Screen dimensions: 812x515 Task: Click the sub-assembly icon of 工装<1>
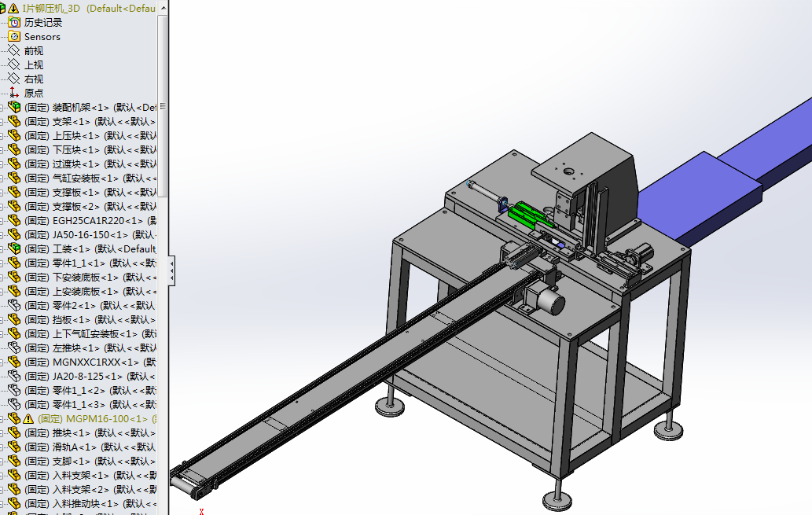coord(14,248)
